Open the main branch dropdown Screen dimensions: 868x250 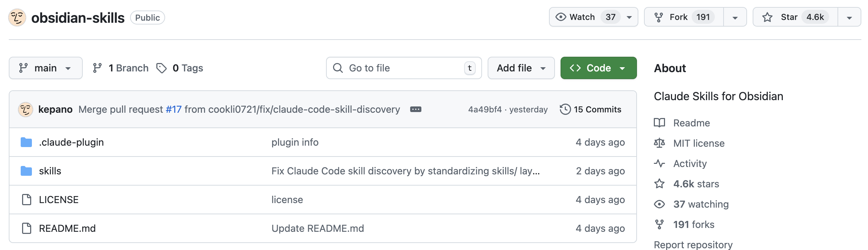pos(46,68)
